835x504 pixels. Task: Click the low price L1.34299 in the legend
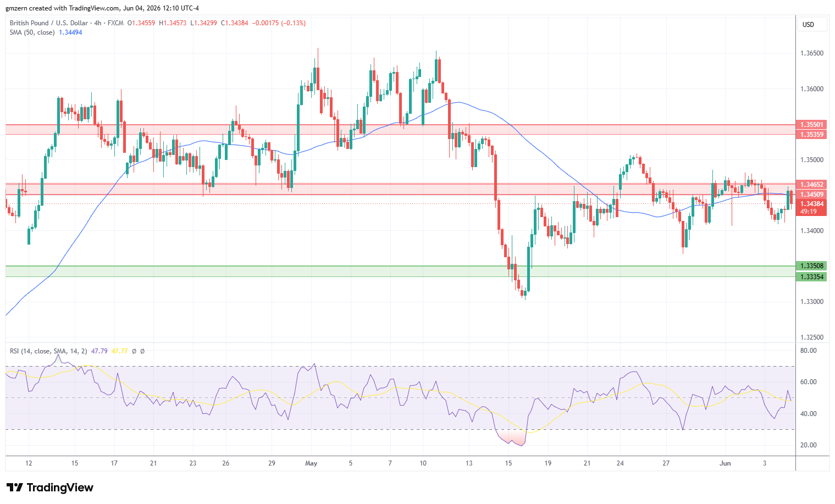(x=203, y=23)
